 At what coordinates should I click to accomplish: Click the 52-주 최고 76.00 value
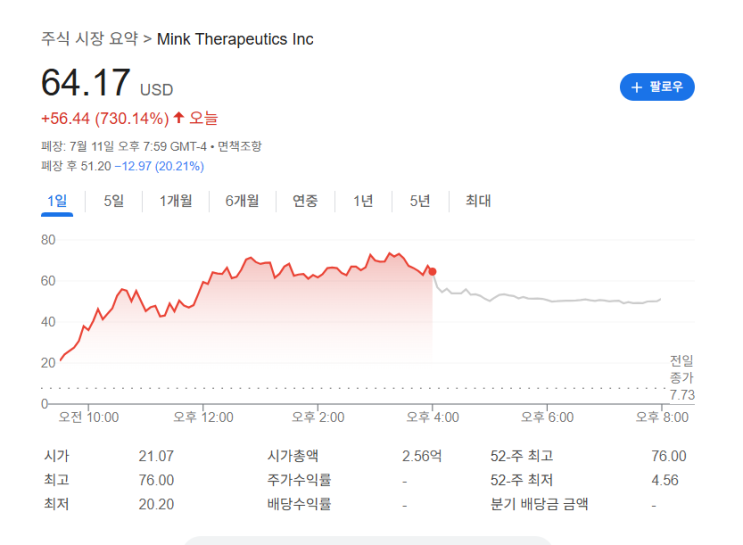668,455
